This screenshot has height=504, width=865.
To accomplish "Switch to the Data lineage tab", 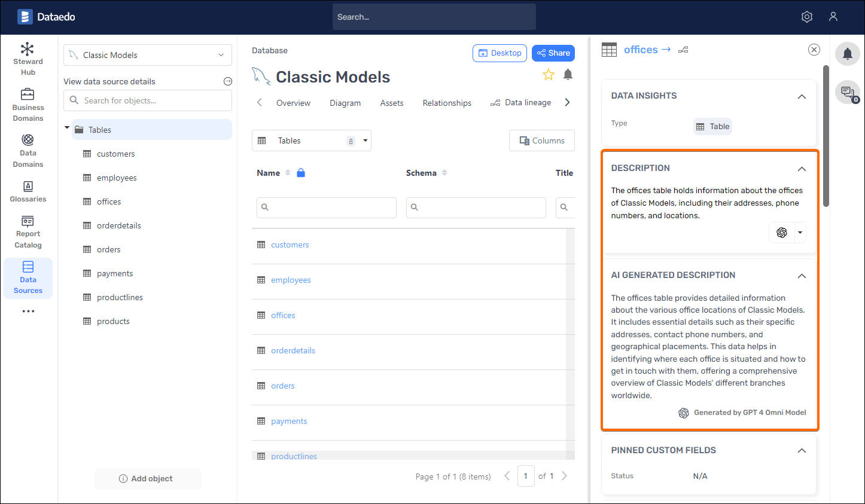I will [521, 102].
